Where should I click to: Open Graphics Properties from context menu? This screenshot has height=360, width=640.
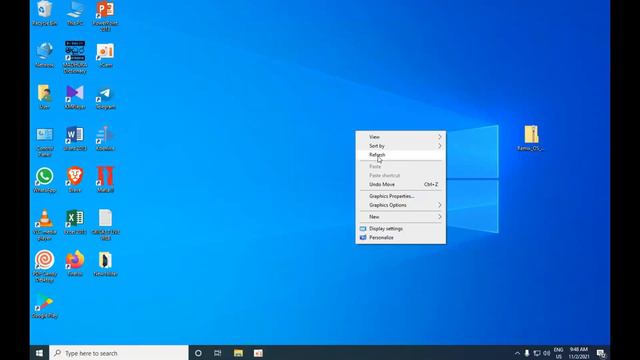(x=400, y=196)
